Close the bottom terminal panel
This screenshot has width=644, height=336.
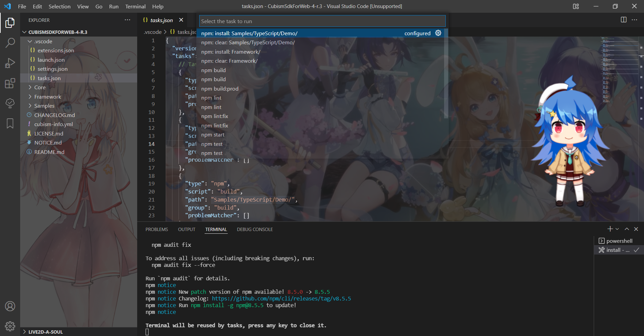(x=636, y=229)
